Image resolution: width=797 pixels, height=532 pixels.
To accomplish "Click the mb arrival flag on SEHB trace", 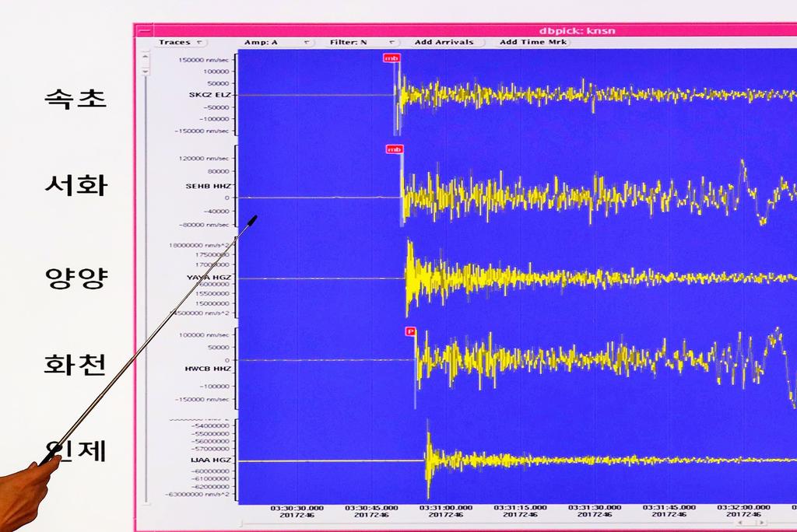I will 394,149.
